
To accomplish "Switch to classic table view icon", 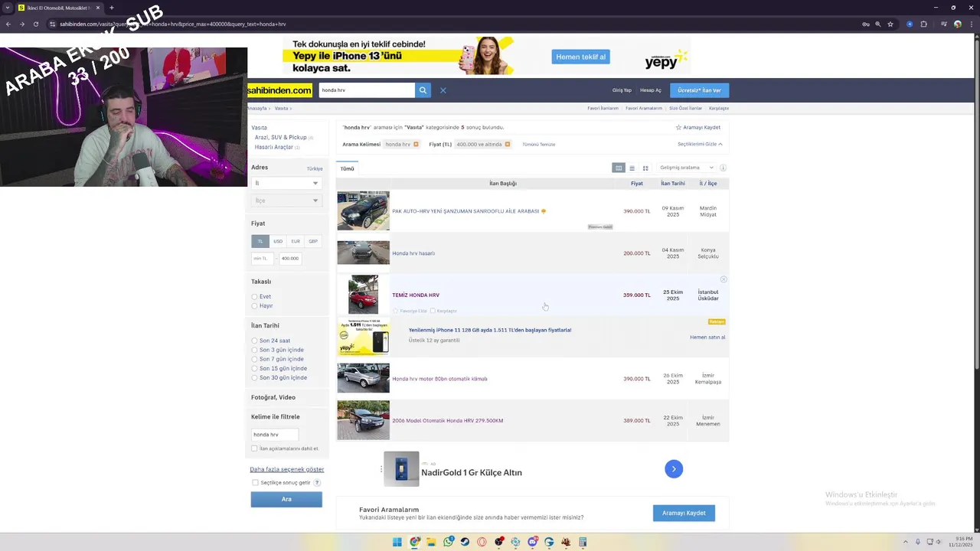I will click(619, 168).
